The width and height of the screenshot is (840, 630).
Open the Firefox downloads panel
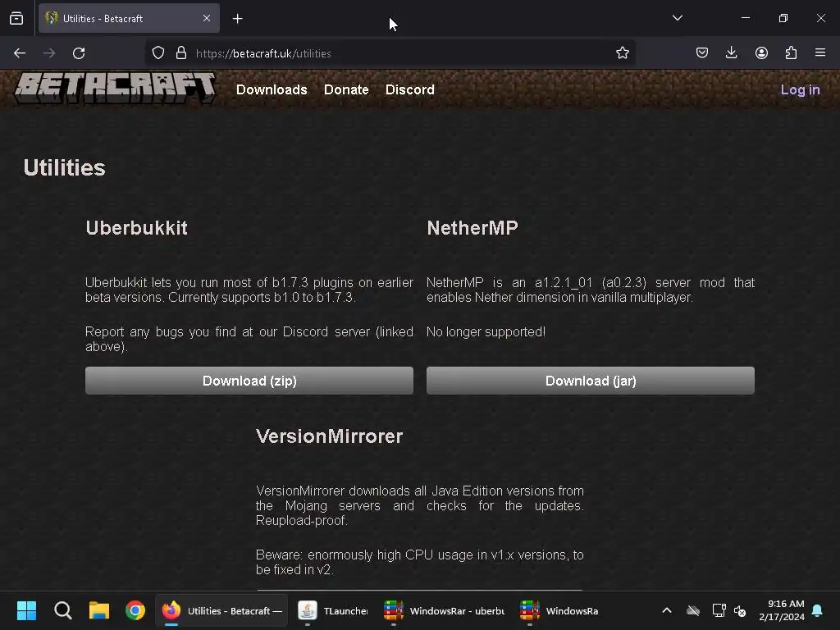(731, 52)
